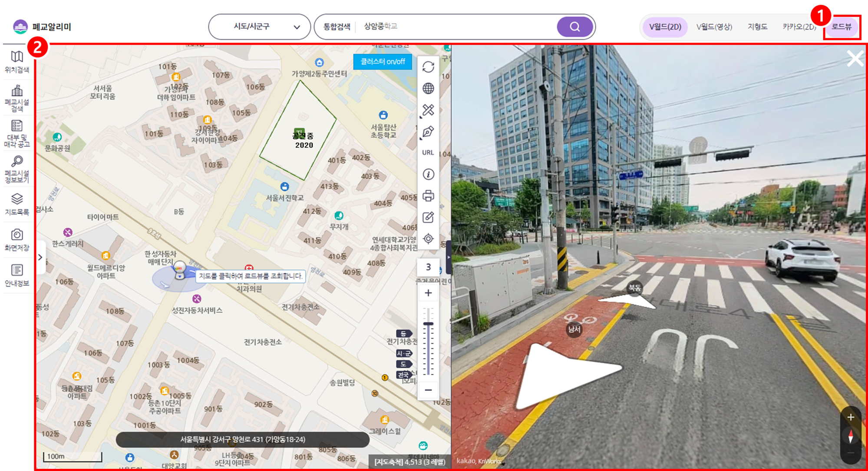Open the map info icon
The height and width of the screenshot is (471, 868).
point(428,174)
